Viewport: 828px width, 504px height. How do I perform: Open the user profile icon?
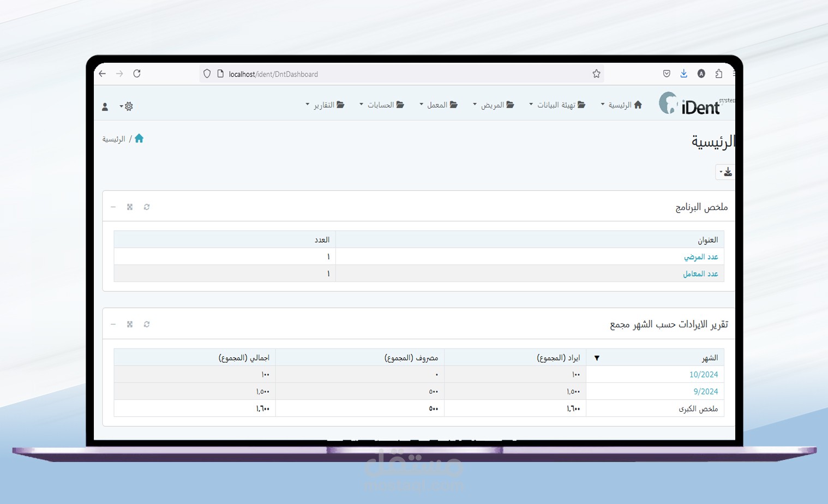click(105, 107)
